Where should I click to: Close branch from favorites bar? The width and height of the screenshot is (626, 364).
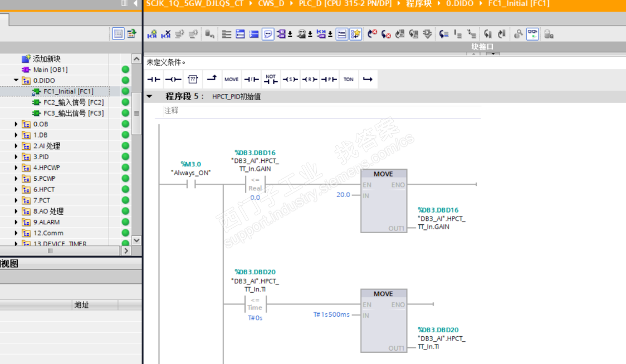[368, 80]
